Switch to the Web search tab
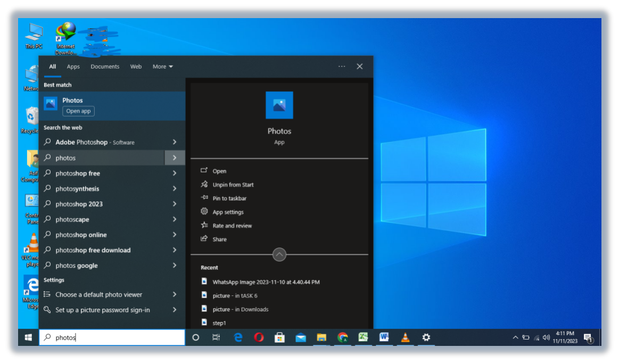 (136, 67)
